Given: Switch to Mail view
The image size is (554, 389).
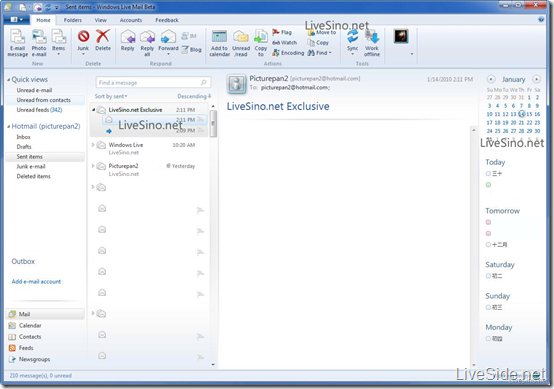Looking at the screenshot, I should [x=45, y=314].
